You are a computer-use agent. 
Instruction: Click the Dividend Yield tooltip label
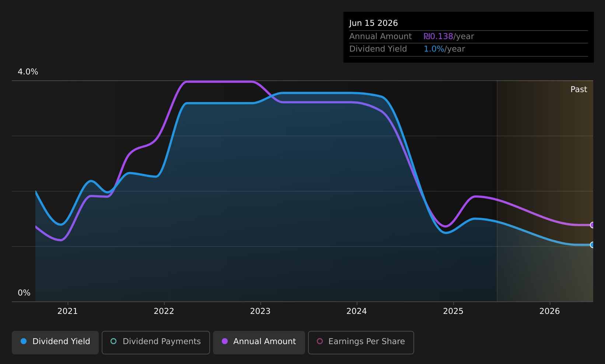378,49
